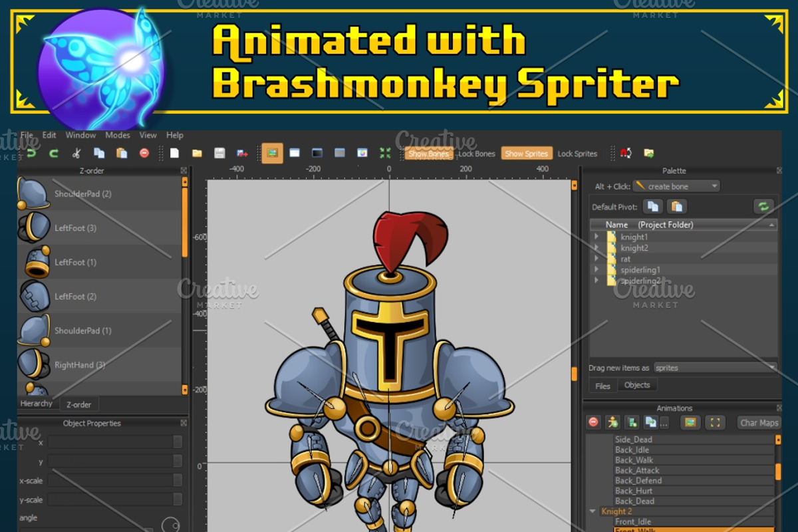Click the redo arrow in toolbar

click(54, 154)
